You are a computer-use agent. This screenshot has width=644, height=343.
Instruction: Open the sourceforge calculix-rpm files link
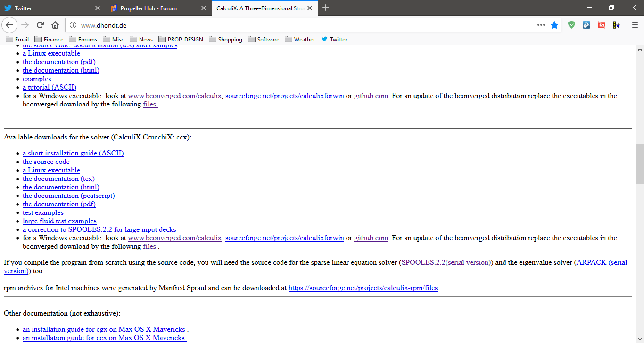(x=363, y=288)
